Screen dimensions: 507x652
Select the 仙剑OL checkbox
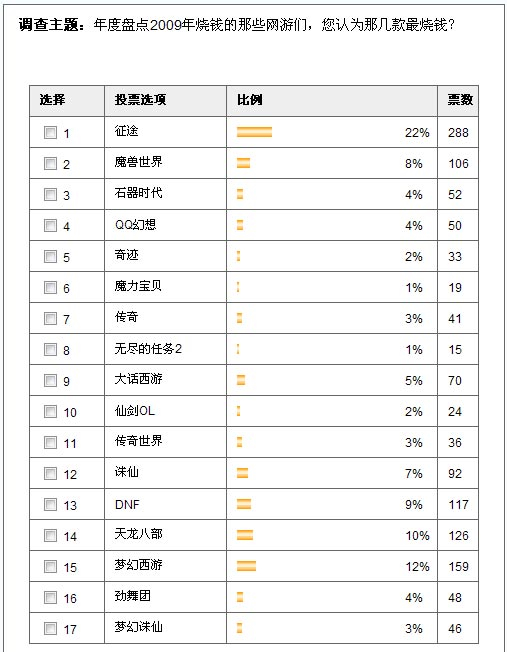tap(50, 411)
